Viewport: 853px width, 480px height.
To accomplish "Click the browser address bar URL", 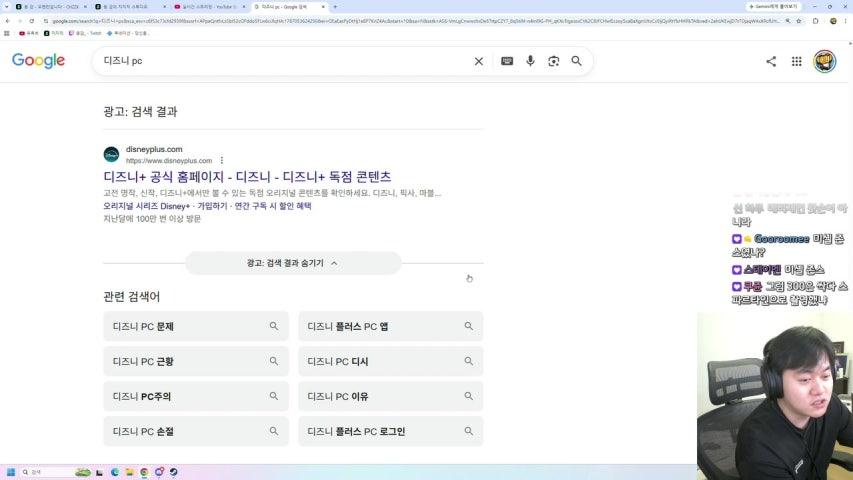I will tap(416, 21).
